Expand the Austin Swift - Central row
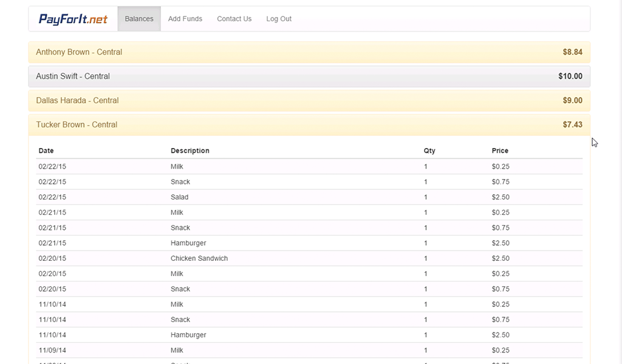The width and height of the screenshot is (622, 364). click(309, 76)
